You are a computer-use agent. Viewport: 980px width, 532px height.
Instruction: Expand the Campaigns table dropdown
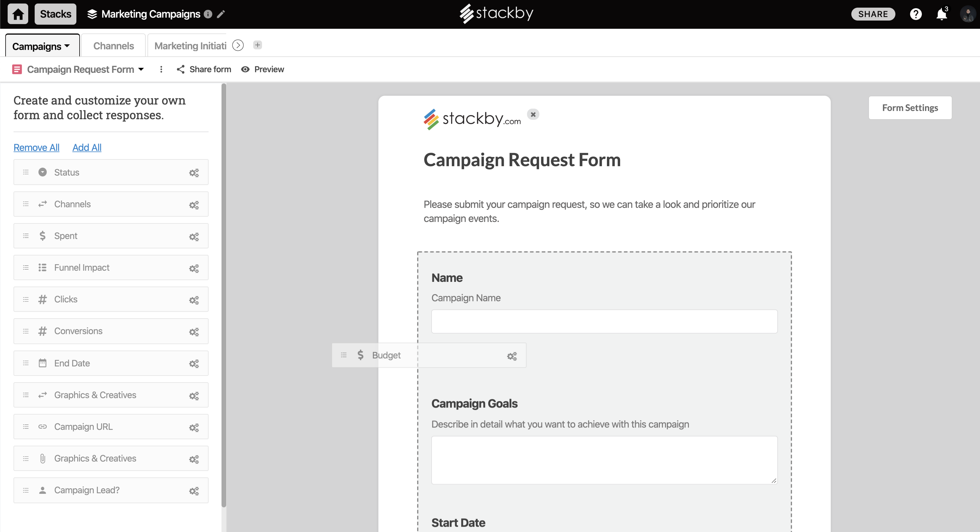pos(67,46)
